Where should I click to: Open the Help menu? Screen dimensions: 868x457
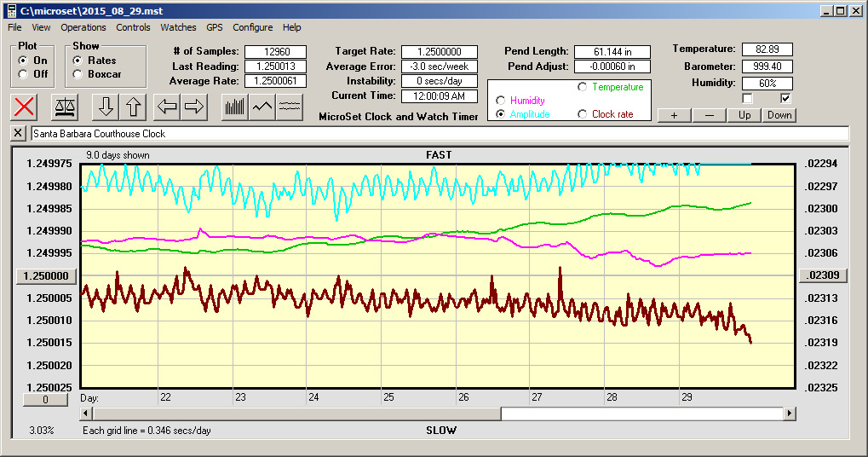pos(291,27)
